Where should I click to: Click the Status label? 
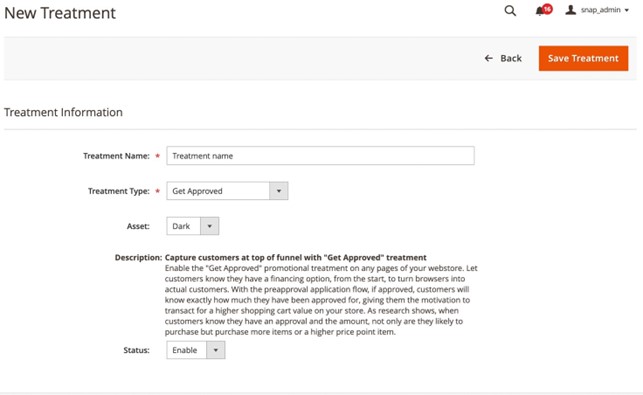pos(137,350)
